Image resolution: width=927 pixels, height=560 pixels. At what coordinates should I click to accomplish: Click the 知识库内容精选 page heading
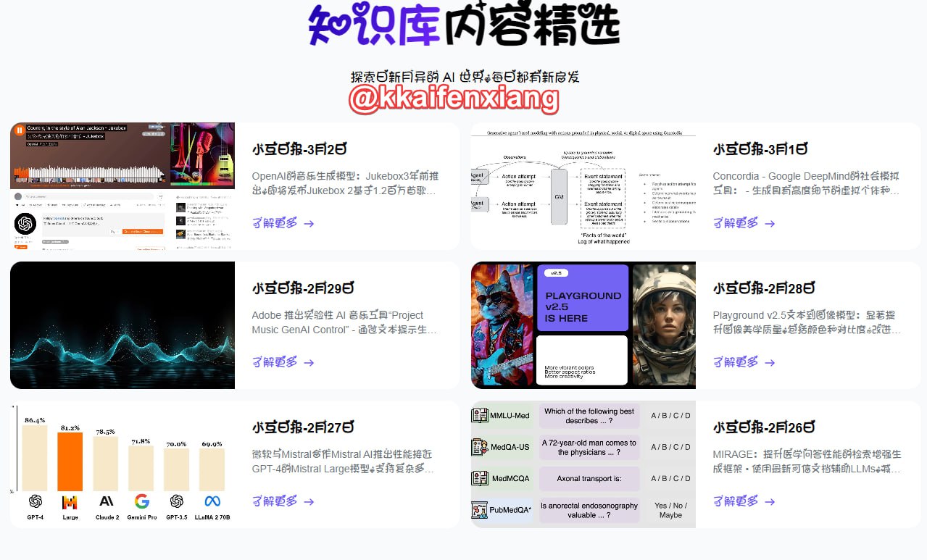[x=464, y=25]
